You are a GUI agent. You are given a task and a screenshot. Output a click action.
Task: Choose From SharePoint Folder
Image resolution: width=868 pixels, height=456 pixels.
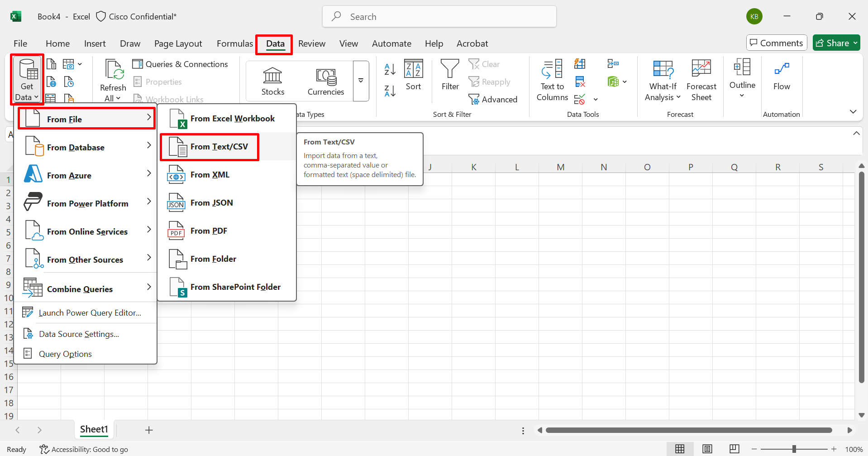(x=227, y=287)
